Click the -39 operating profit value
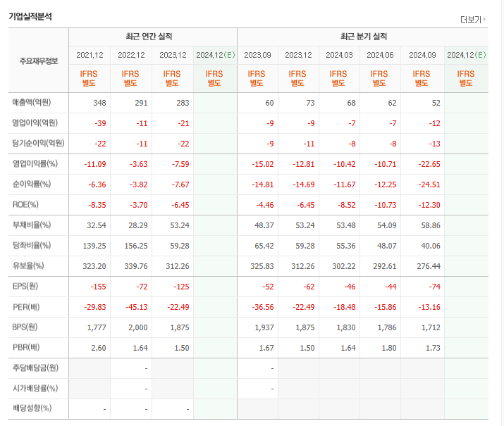504x426 pixels. (x=100, y=123)
